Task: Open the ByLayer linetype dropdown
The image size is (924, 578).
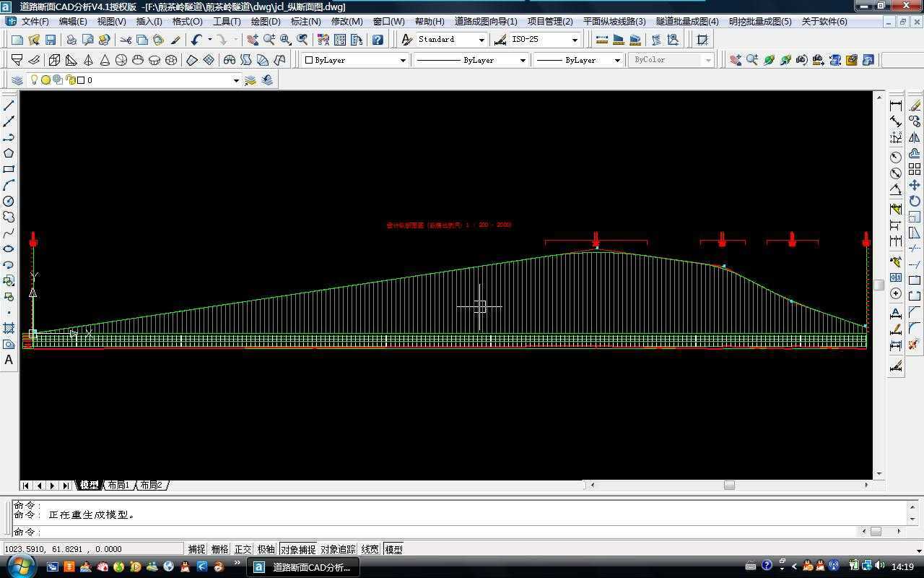Action: coord(523,60)
